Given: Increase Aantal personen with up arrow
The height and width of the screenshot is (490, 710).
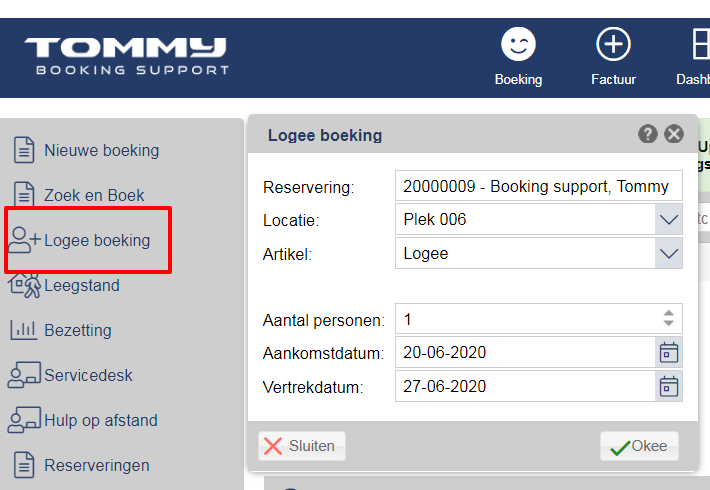Looking at the screenshot, I should [669, 313].
